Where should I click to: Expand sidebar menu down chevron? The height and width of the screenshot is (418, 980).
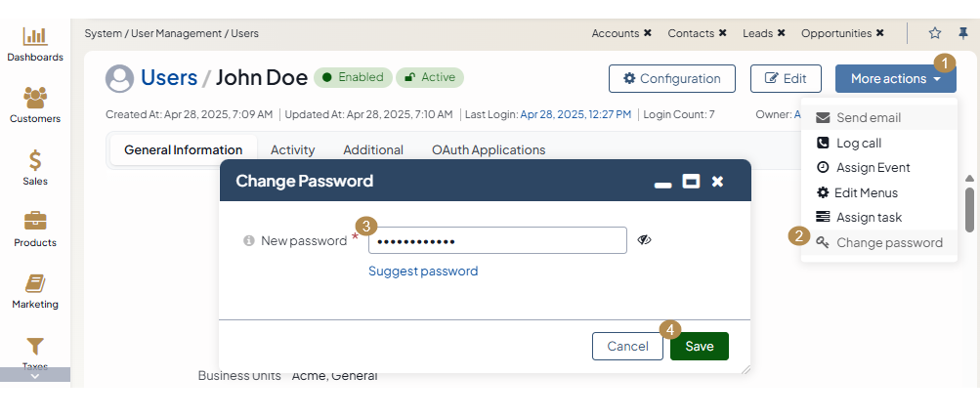pyautogui.click(x=35, y=376)
